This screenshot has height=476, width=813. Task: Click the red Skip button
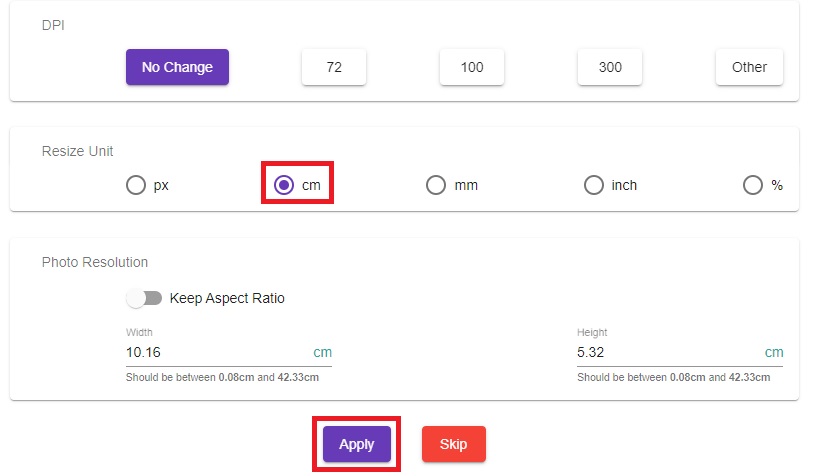click(453, 444)
